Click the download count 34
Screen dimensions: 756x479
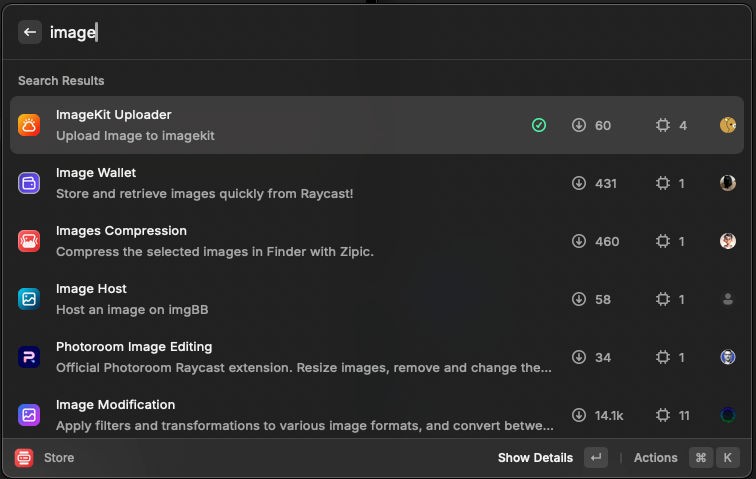click(x=603, y=357)
